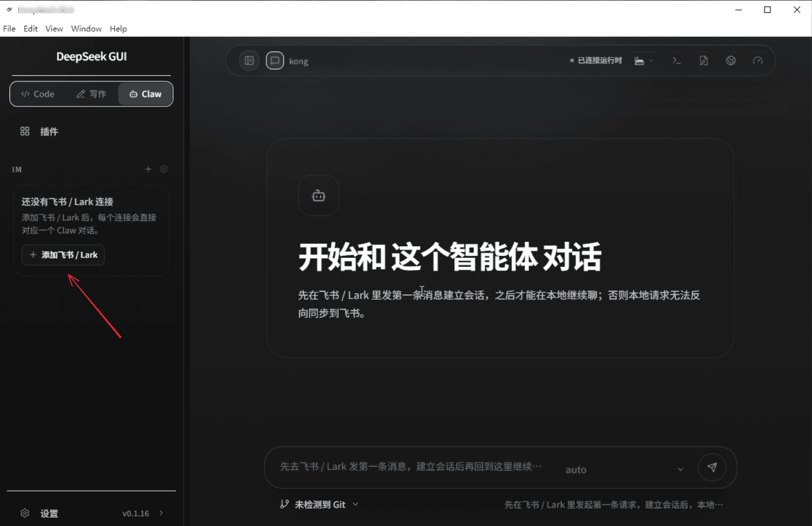Open the gauge speedometer icon
The height and width of the screenshot is (526, 812).
click(x=758, y=60)
